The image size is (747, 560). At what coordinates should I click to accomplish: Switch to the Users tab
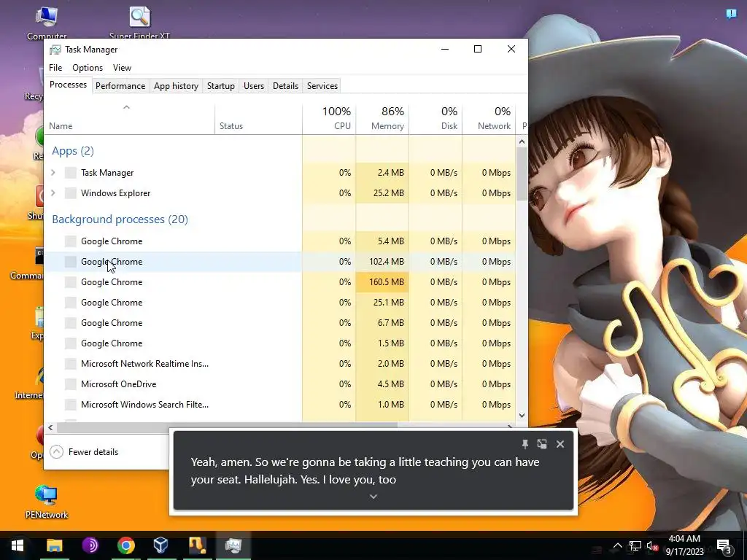(x=253, y=86)
